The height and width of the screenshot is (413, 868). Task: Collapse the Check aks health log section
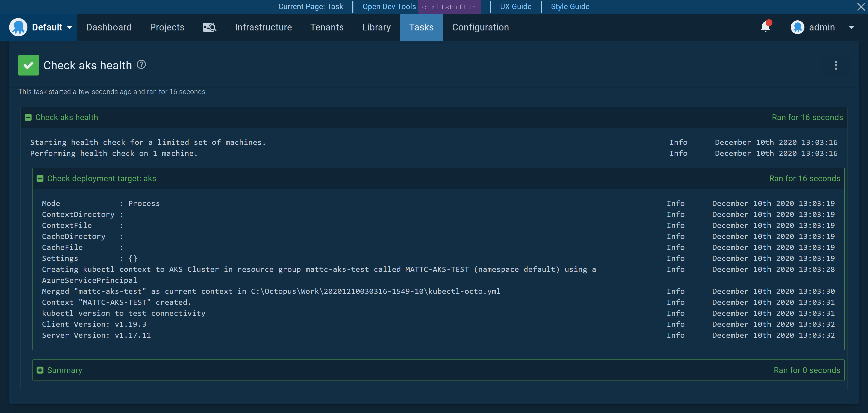click(x=28, y=117)
